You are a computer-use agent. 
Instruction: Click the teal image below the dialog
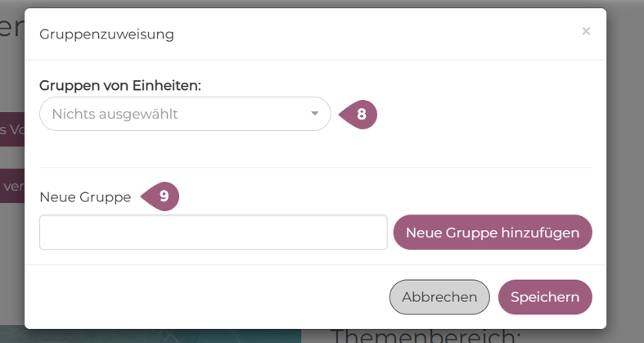point(164,336)
